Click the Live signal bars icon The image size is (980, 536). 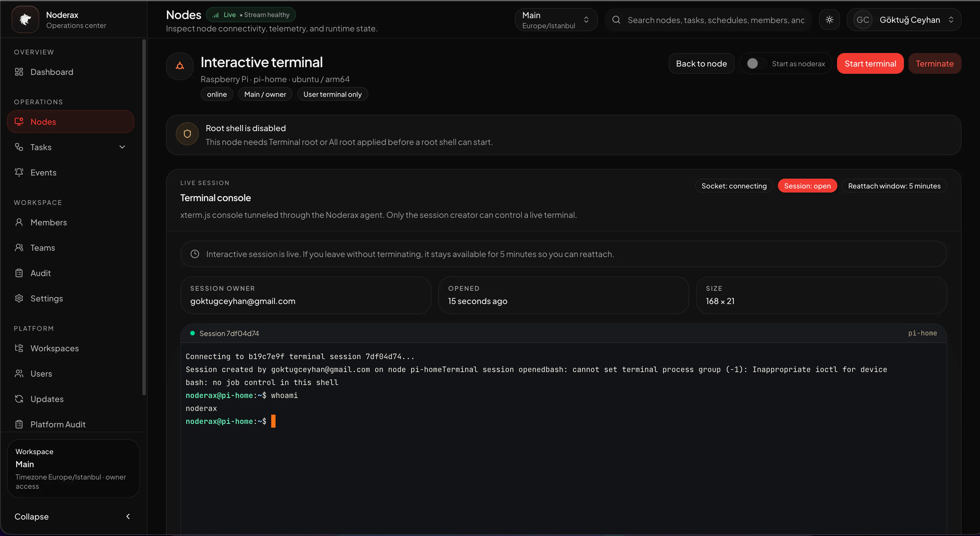[x=216, y=15]
